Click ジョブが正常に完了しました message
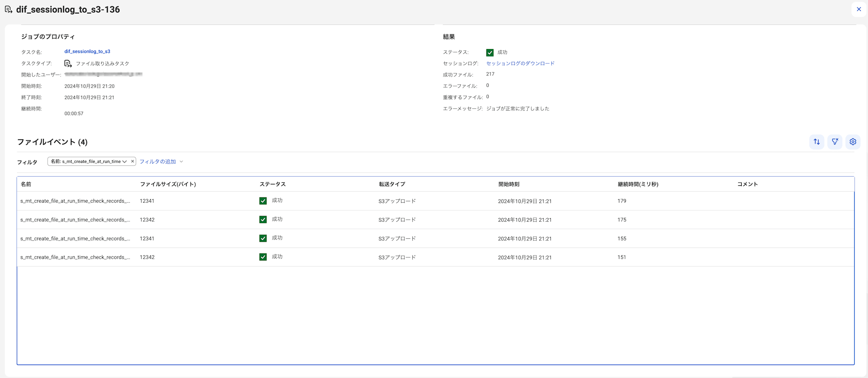Screen dimensions: 868x378 (x=518, y=108)
